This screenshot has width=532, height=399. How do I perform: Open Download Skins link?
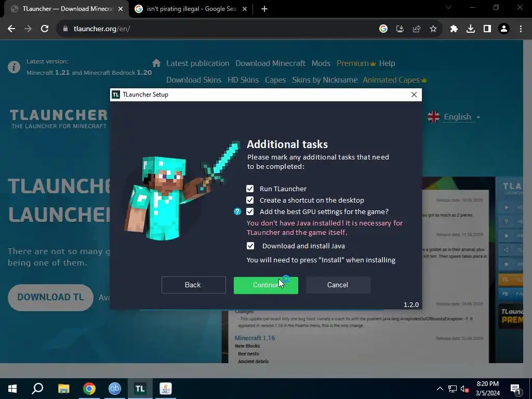pyautogui.click(x=194, y=80)
